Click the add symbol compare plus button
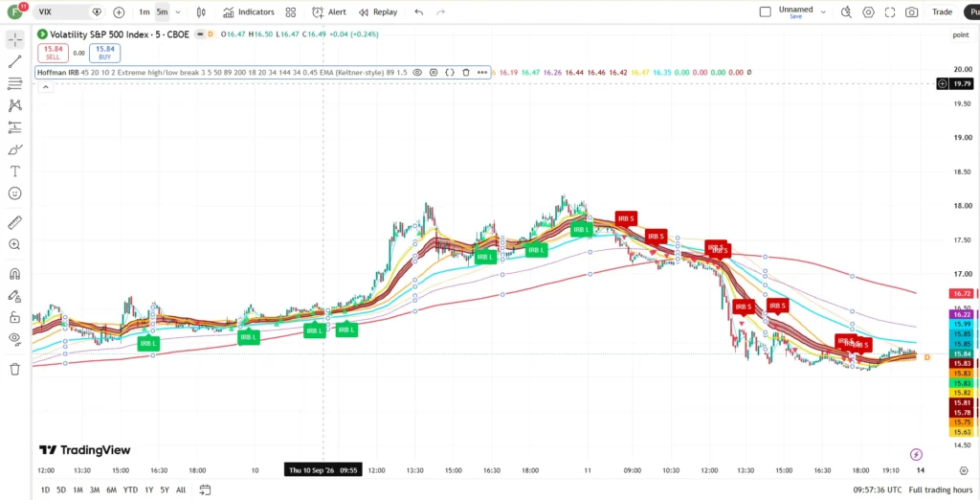 click(x=119, y=11)
